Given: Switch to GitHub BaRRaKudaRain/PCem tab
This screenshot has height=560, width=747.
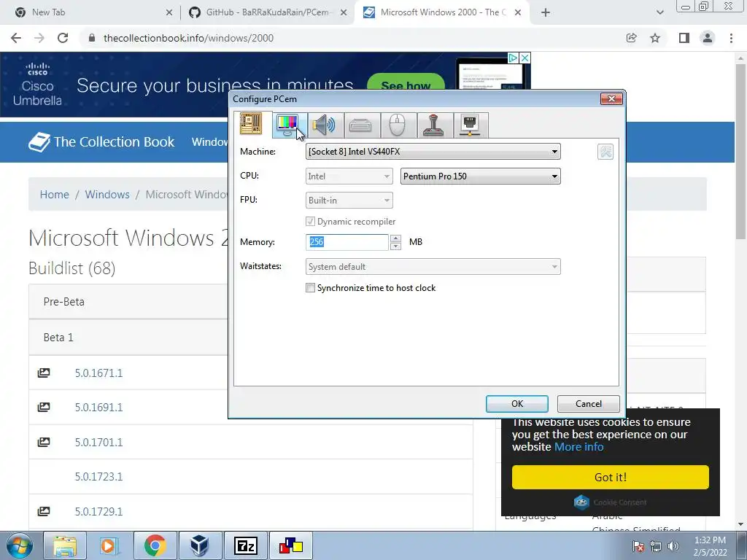Looking at the screenshot, I should point(268,12).
